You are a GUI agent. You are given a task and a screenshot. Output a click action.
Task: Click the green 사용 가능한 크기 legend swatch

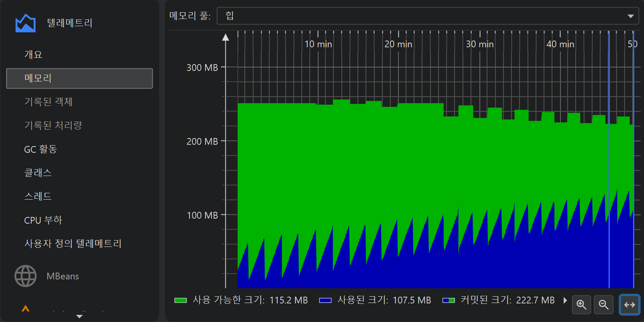point(181,300)
